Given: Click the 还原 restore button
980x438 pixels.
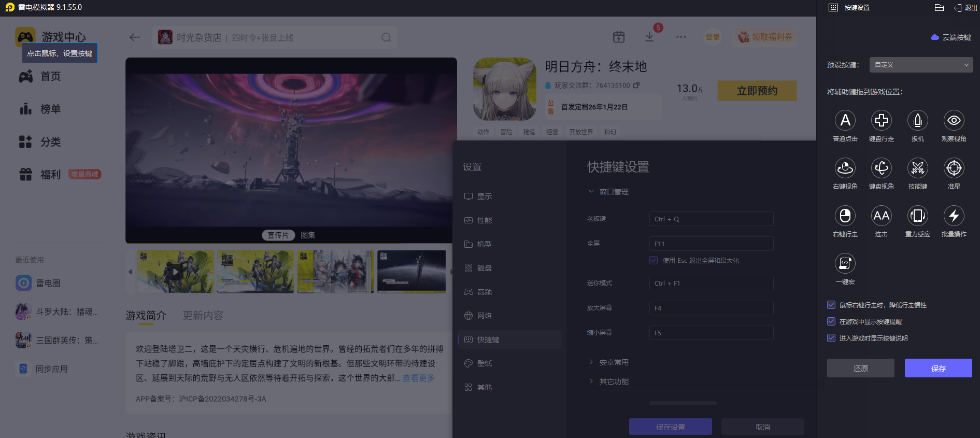Looking at the screenshot, I should coord(861,368).
